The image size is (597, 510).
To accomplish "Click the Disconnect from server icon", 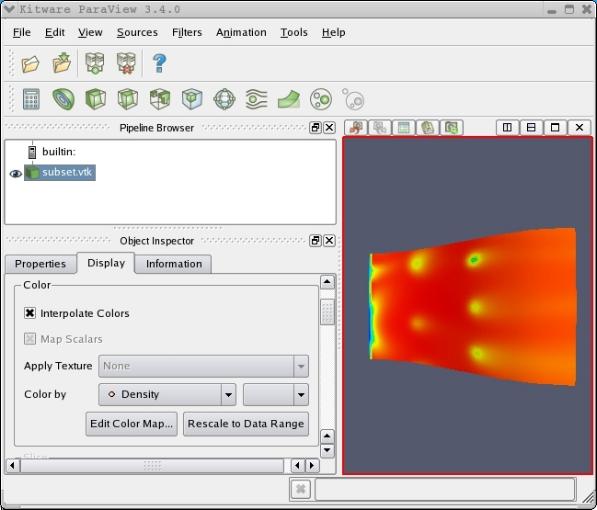I will (126, 63).
